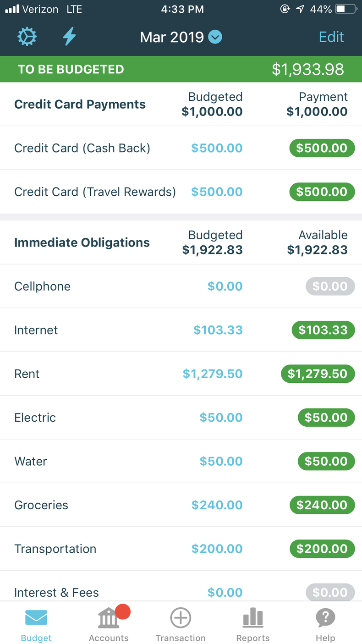The width and height of the screenshot is (362, 644).
Task: Select the Cellphone category row
Action: [43, 286]
